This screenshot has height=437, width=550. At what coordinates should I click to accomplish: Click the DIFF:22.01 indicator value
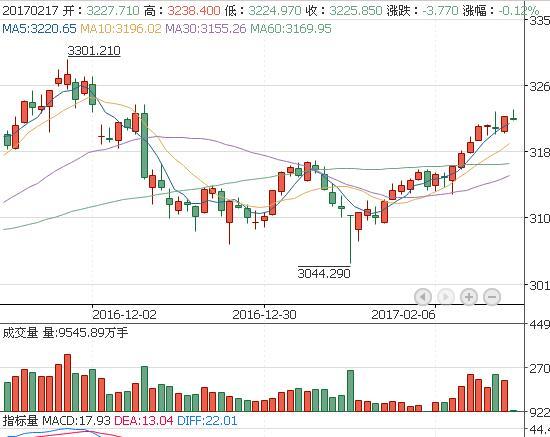click(x=207, y=420)
